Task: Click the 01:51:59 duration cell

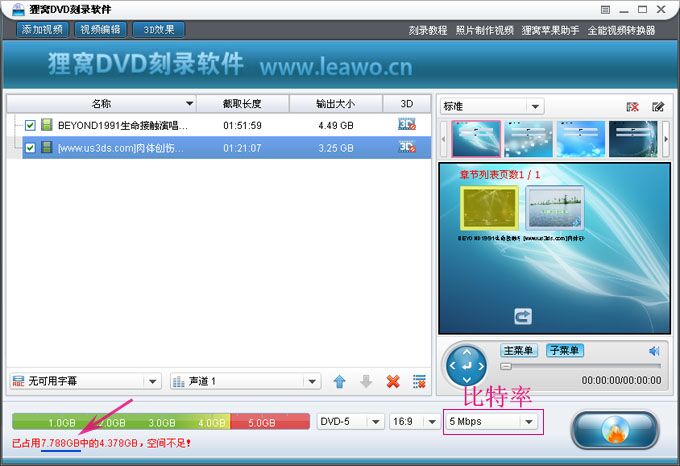Action: pyautogui.click(x=242, y=125)
